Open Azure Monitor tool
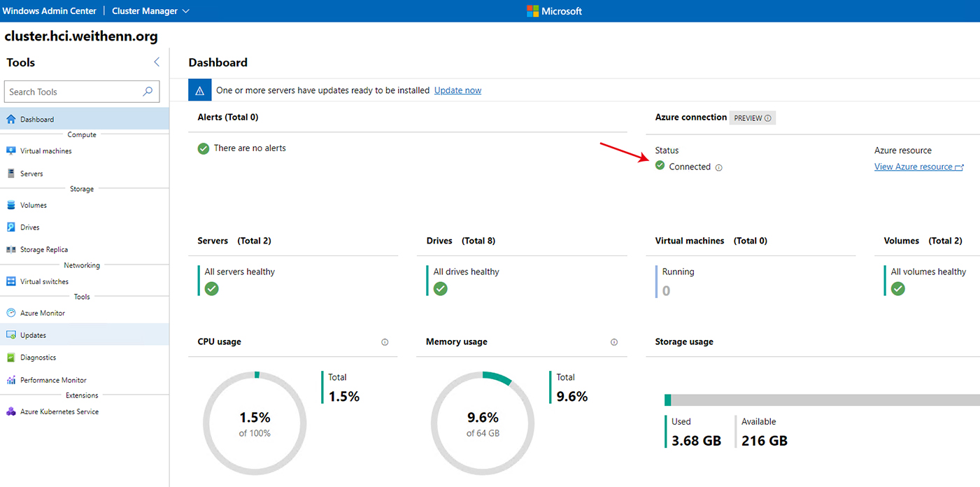This screenshot has width=980, height=487. pos(85,313)
